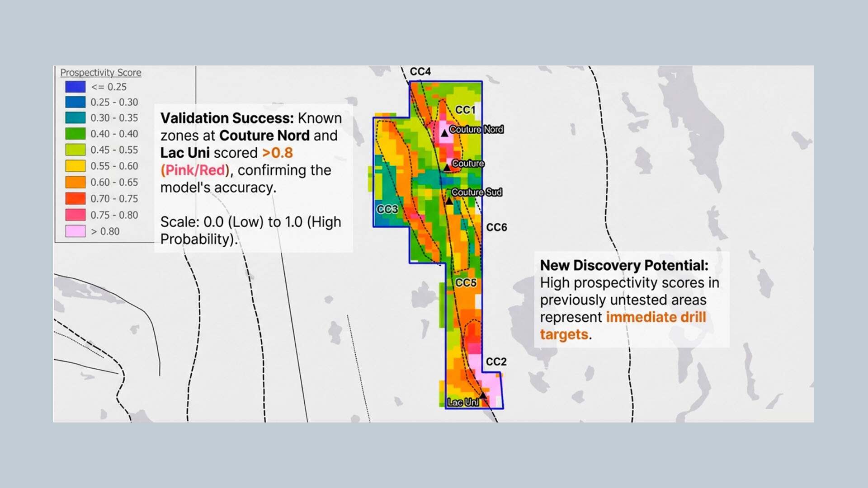Click the Couture Sud triangle marker

449,201
